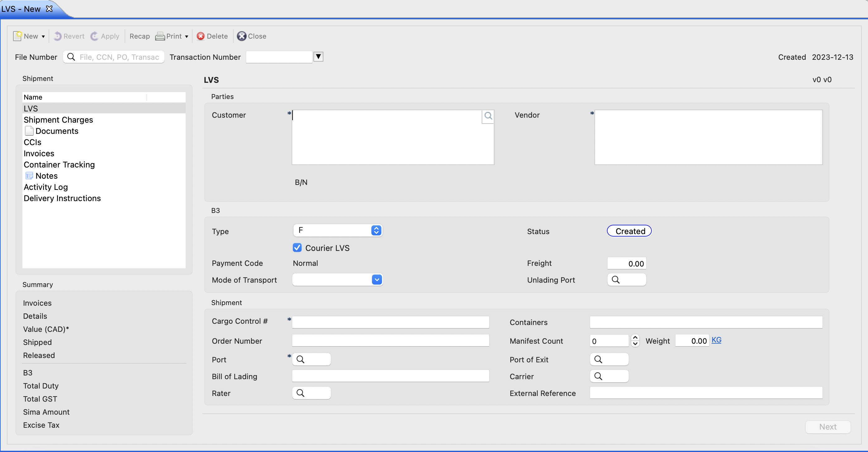The image size is (868, 452).
Task: Click the red Delete icon
Action: (201, 36)
